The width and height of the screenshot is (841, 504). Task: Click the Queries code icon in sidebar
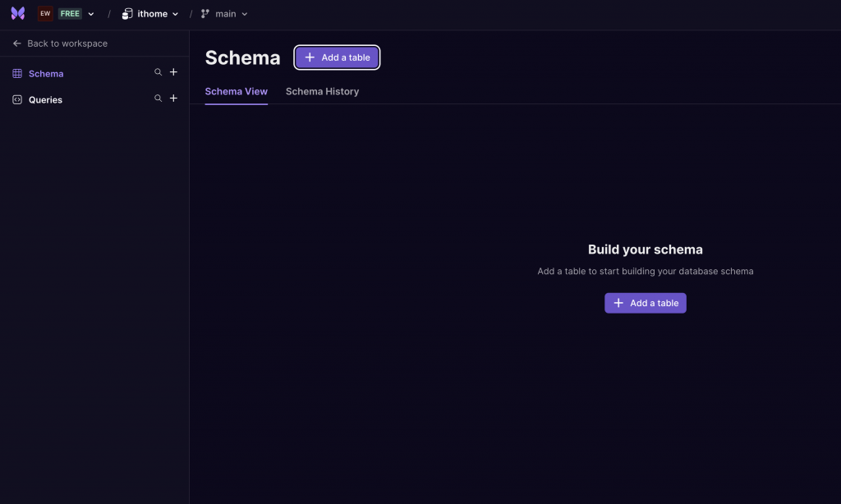tap(17, 99)
